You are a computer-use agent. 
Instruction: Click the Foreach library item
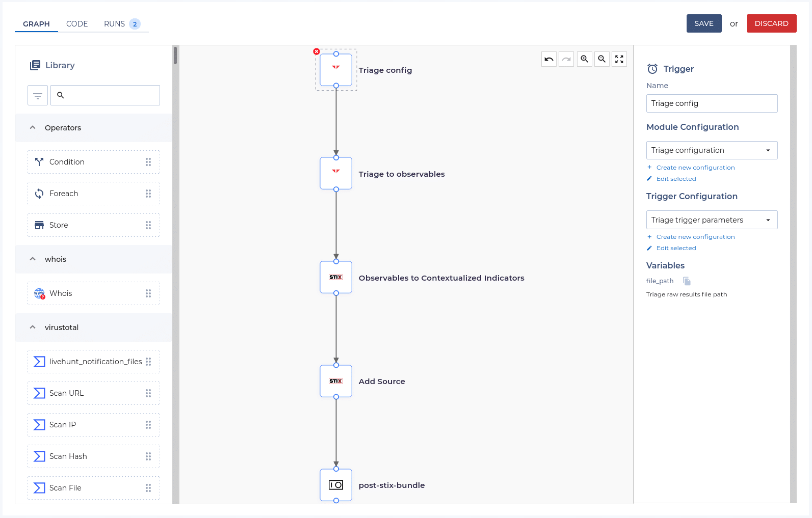click(94, 194)
